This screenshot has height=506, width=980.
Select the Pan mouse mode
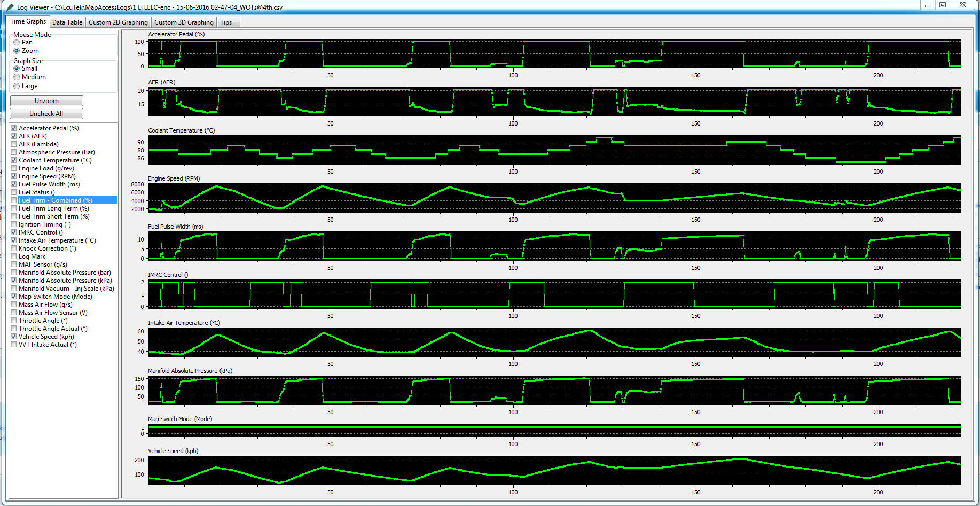pos(17,42)
